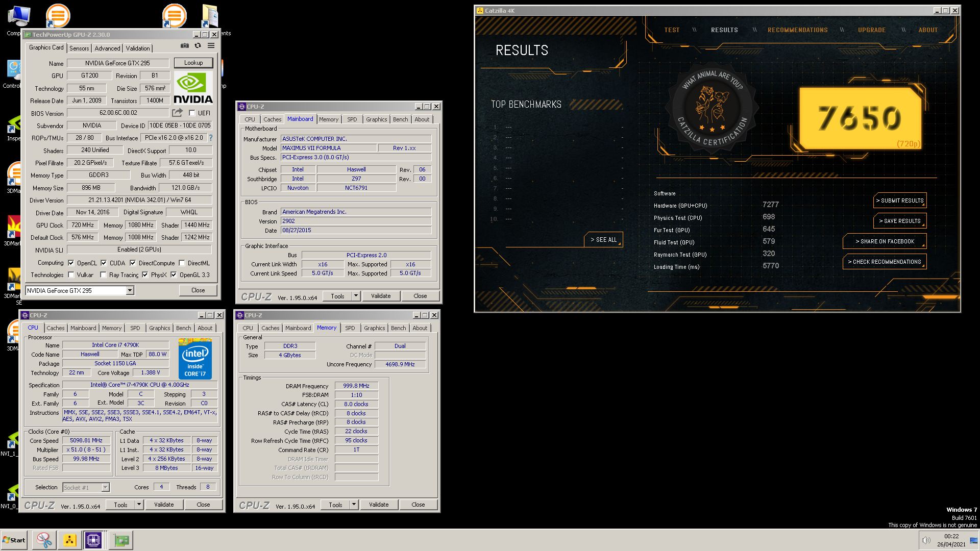Screen dimensions: 980x551
Task: Open Caches tab in the CPU tab CPU-Z window
Action: pos(56,328)
